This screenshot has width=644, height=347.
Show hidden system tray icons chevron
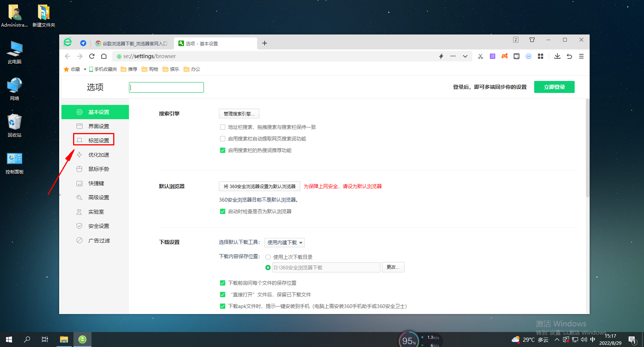pyautogui.click(x=557, y=340)
